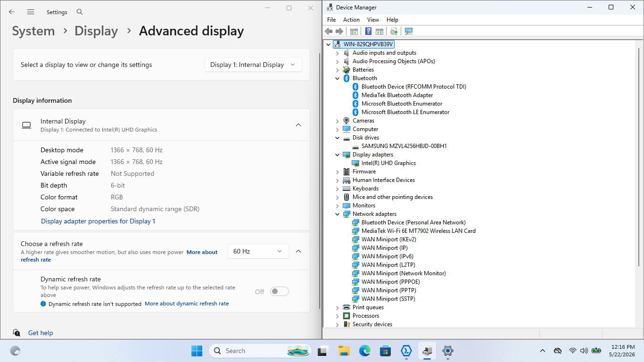Open the 60 Hz refresh rate dropdown
This screenshot has height=362, width=644.
[x=258, y=251]
